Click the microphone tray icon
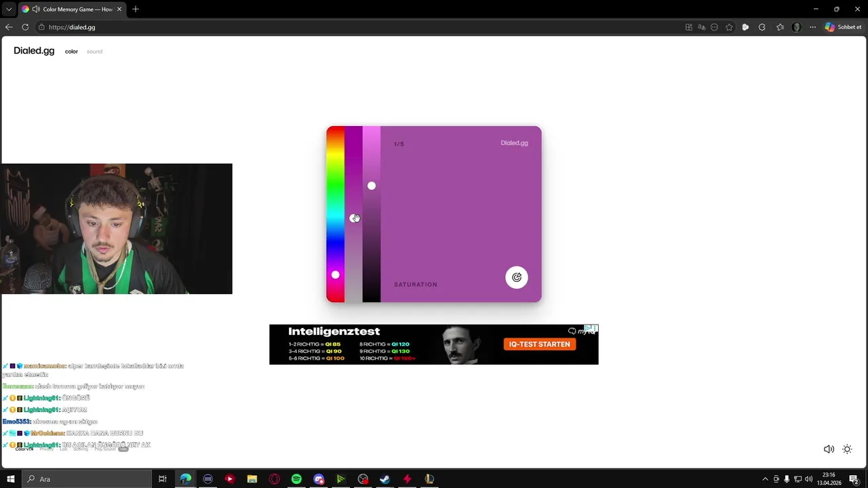This screenshot has height=488, width=868. (787, 479)
